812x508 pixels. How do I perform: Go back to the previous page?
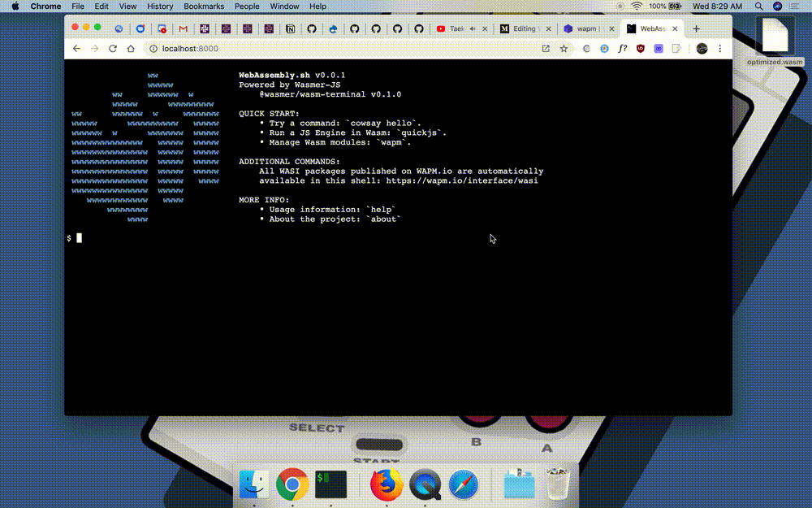coord(76,48)
